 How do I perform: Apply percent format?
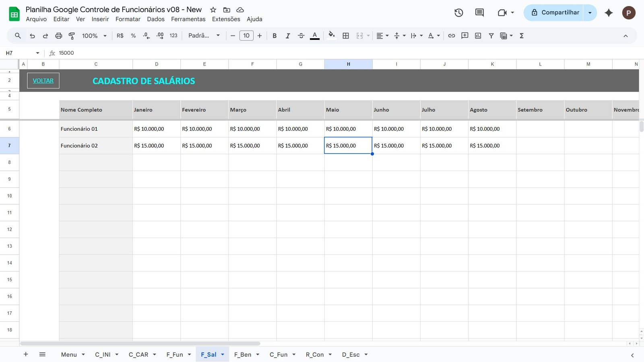click(x=133, y=35)
